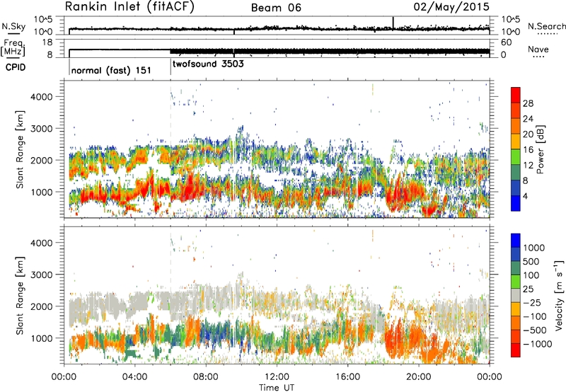
Task: Click the '4' power colorbar tick
Action: click(525, 196)
